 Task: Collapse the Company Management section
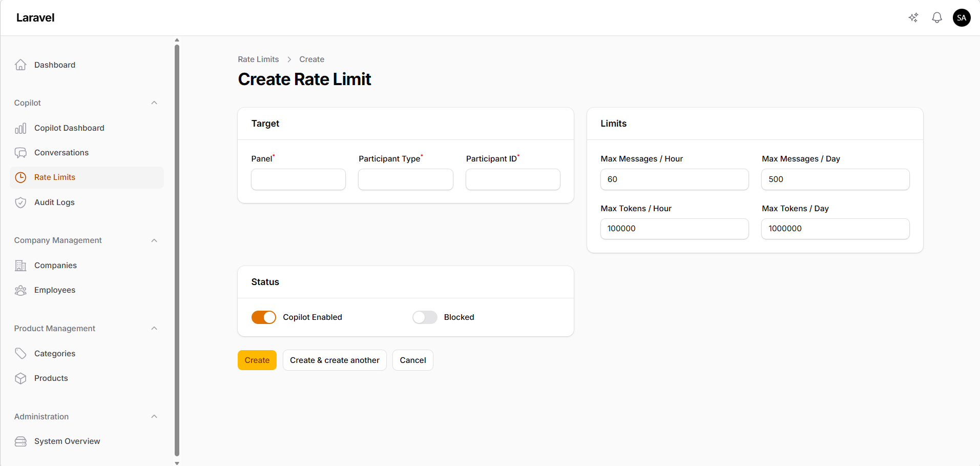(x=154, y=240)
